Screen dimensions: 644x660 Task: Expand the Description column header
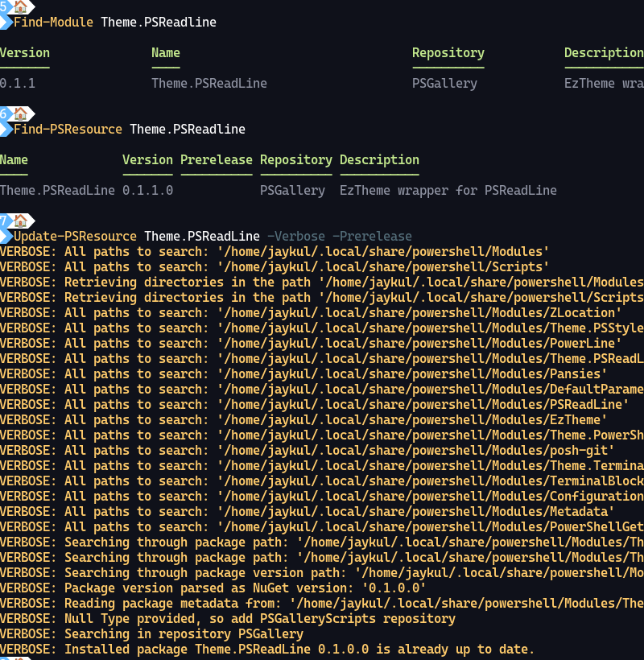pos(604,52)
